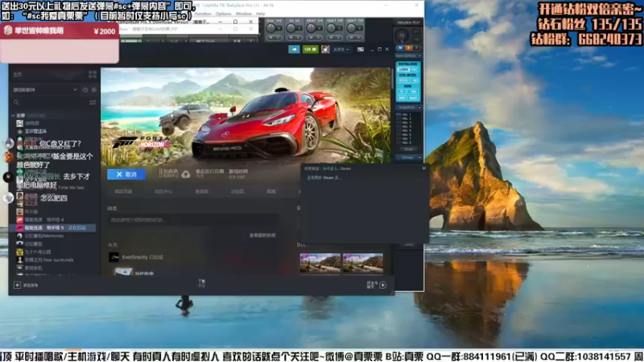Image resolution: width=644 pixels, height=362 pixels.
Task: Click the blue Cancel launch button
Action: tap(126, 174)
